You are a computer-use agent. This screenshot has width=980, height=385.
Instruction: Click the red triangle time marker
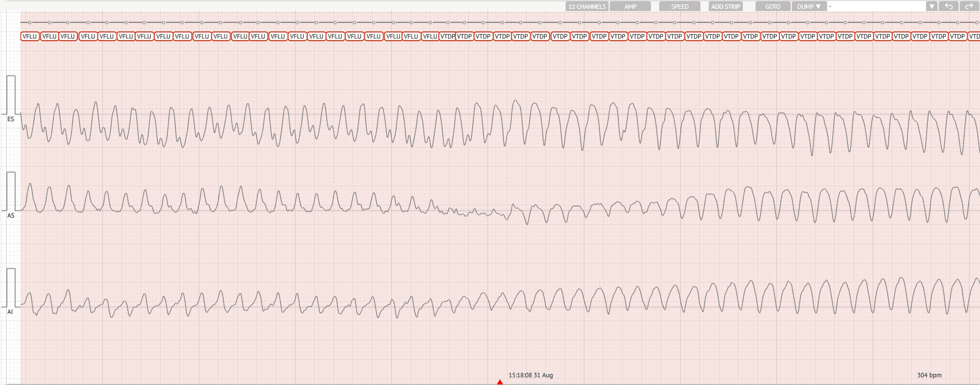500,382
